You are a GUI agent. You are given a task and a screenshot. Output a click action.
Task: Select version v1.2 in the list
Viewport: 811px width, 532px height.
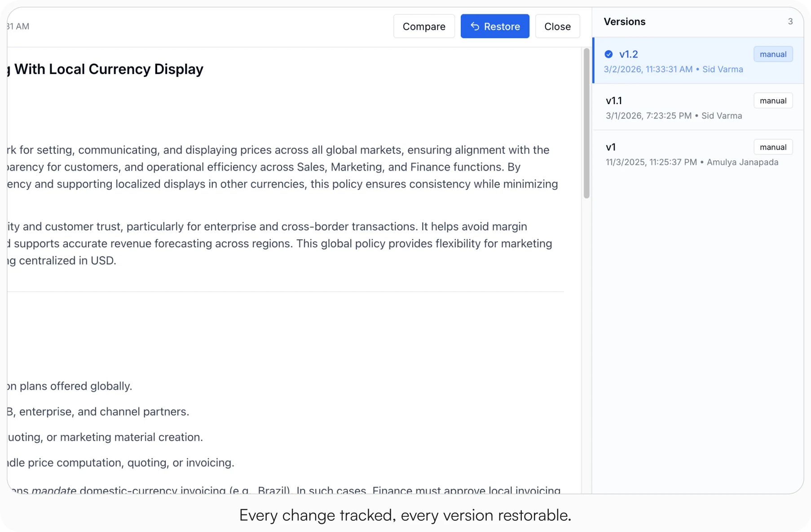coord(698,61)
